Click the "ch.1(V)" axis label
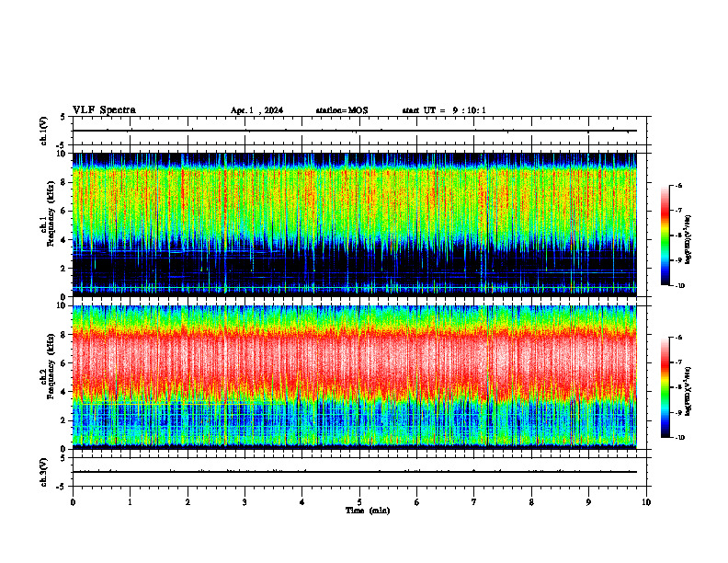728x563 pixels. coord(44,131)
